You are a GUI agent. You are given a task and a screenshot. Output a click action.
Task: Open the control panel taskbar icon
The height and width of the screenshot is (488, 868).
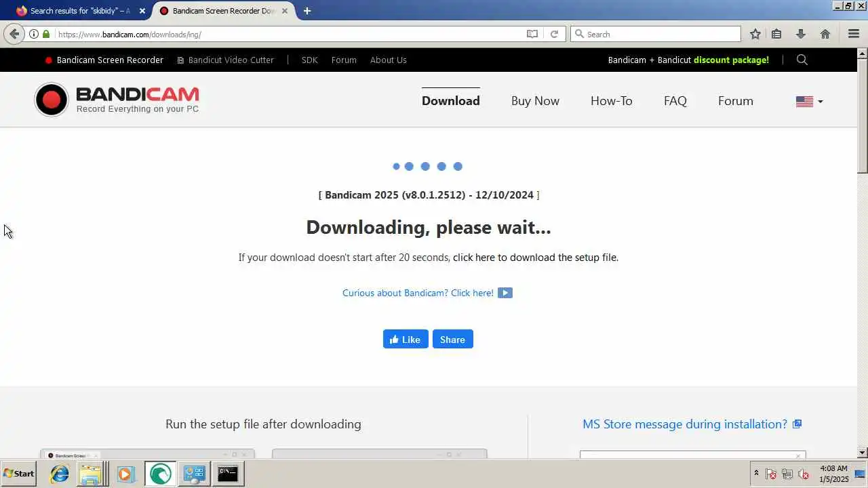[194, 474]
